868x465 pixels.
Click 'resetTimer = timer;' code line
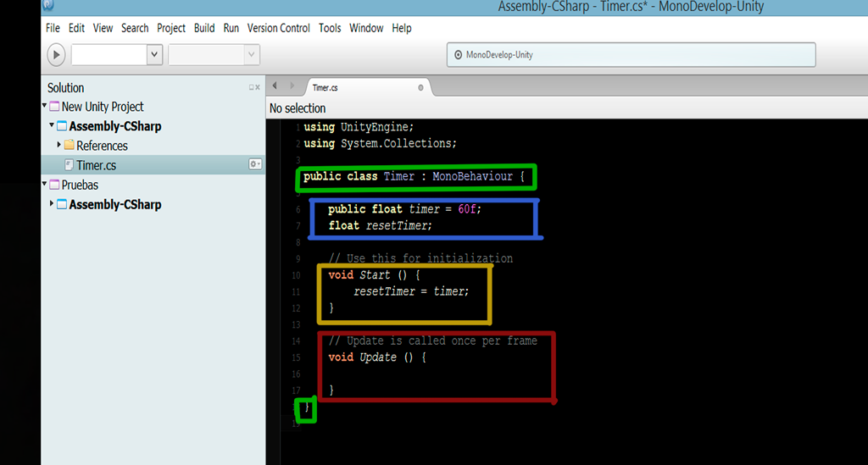411,291
